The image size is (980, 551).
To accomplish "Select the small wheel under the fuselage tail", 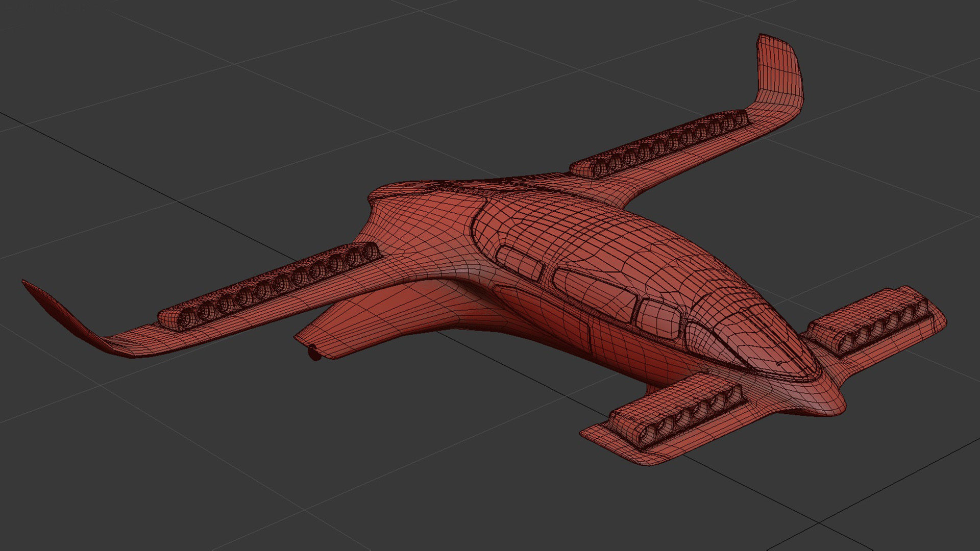I will point(315,354).
